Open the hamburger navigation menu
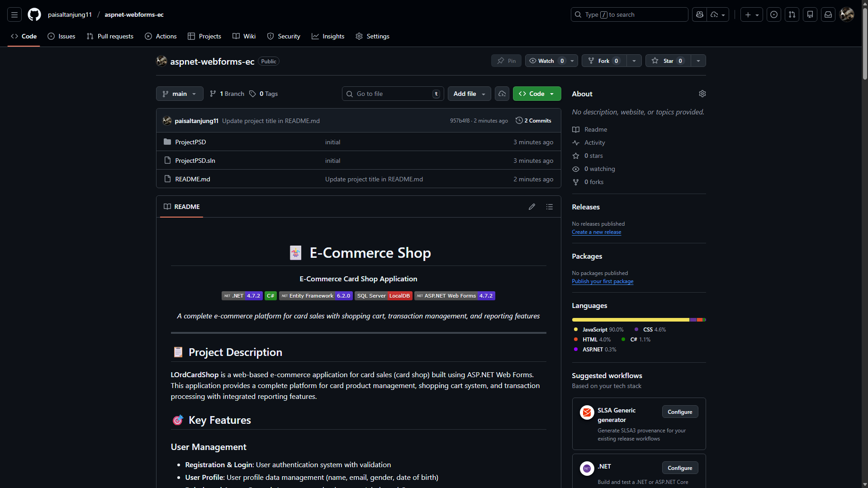This screenshot has width=868, height=488. [14, 14]
